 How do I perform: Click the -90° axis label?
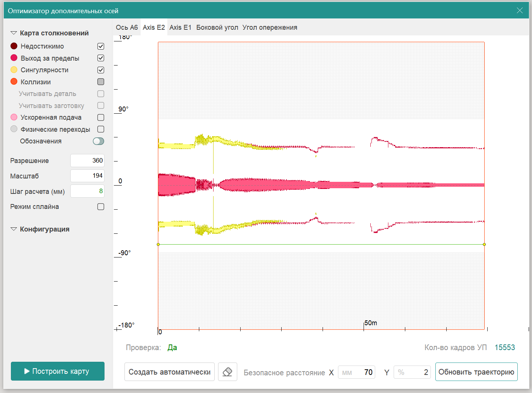point(124,253)
